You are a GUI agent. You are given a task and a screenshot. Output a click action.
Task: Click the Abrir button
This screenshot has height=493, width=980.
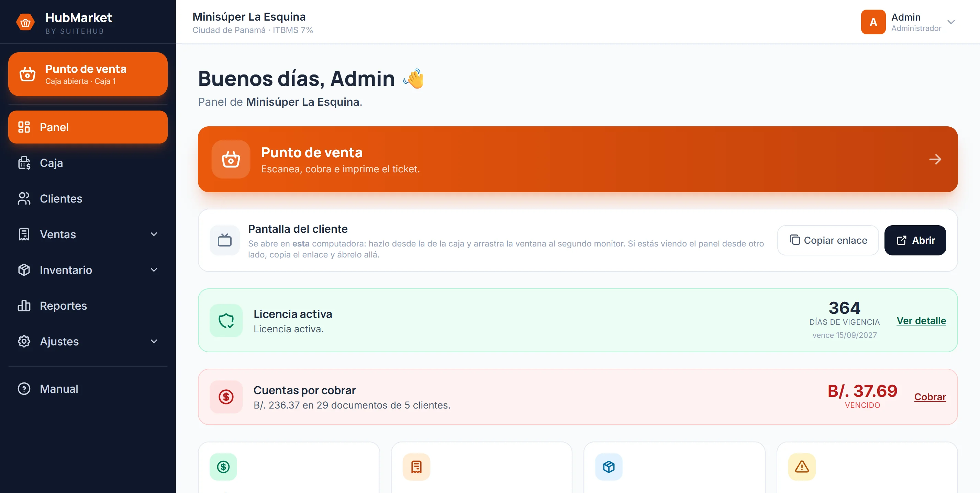(x=915, y=241)
